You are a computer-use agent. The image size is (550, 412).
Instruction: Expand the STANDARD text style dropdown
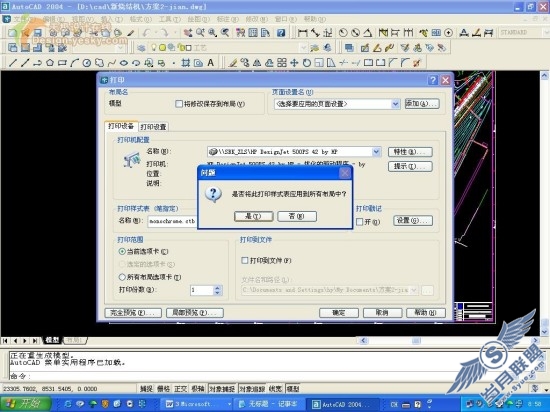click(545, 33)
